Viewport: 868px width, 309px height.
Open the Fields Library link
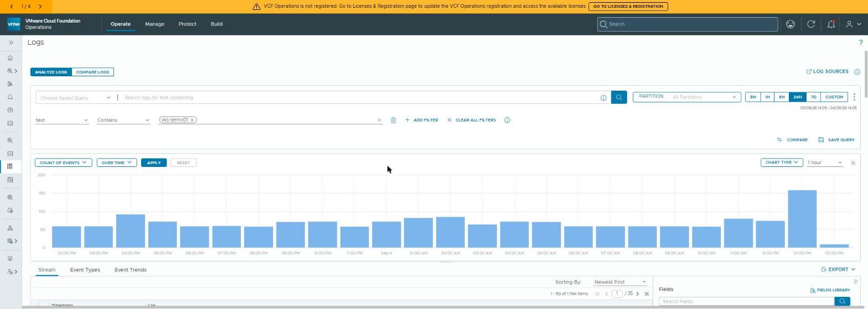pos(830,290)
